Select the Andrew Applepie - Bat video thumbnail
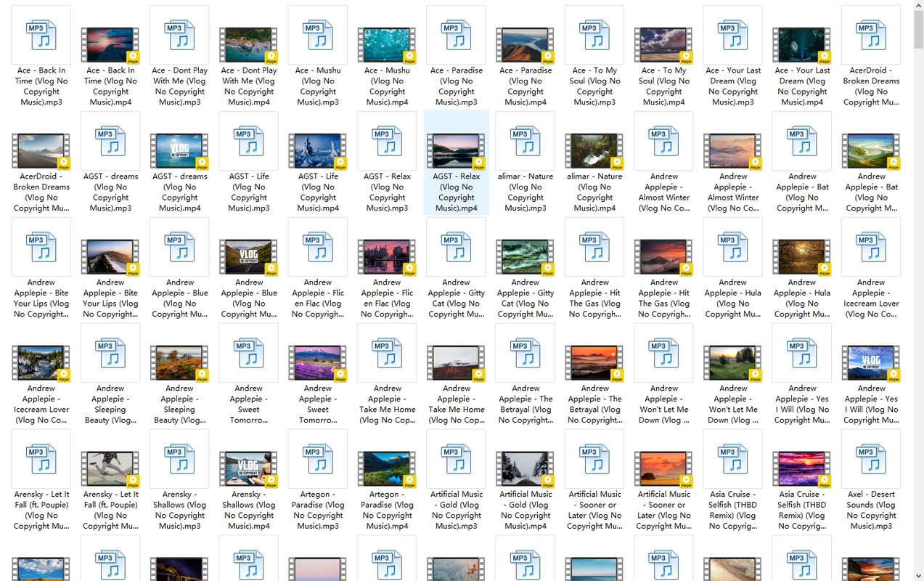This screenshot has height=581, width=924. [871, 151]
